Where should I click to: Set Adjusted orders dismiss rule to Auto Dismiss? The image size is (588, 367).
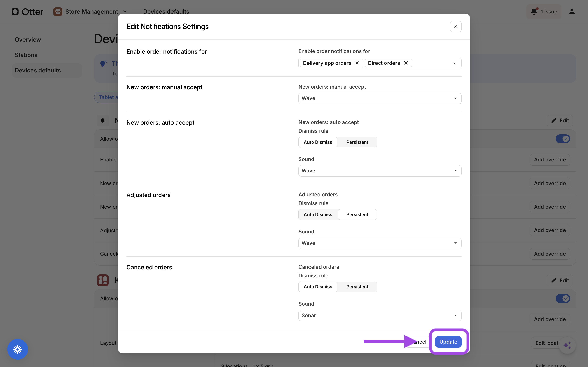tap(318, 214)
